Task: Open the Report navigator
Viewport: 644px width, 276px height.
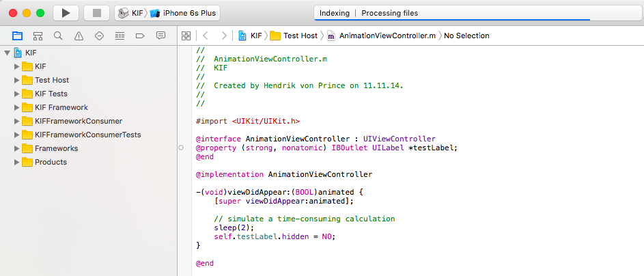Action: pyautogui.click(x=160, y=36)
